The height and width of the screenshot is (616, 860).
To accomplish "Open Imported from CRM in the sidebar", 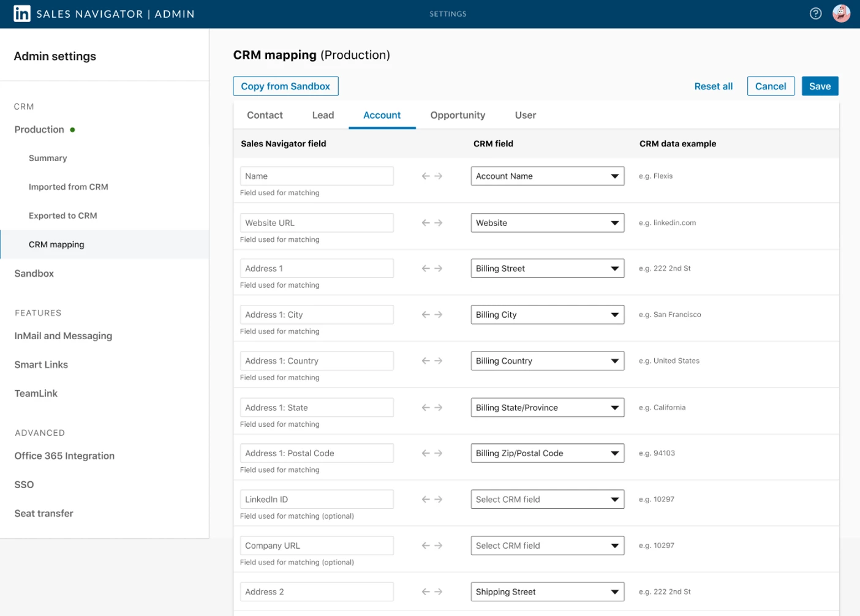I will click(x=68, y=187).
